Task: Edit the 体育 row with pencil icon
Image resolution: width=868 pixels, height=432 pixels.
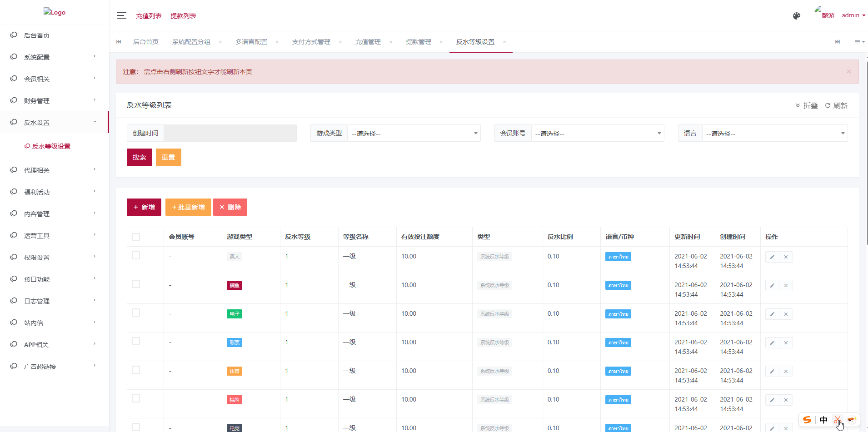Action: pyautogui.click(x=772, y=372)
